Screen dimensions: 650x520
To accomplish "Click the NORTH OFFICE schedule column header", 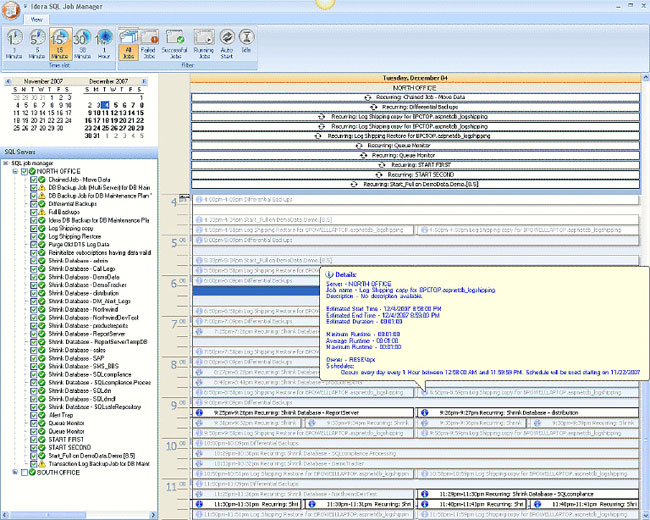I will [415, 88].
